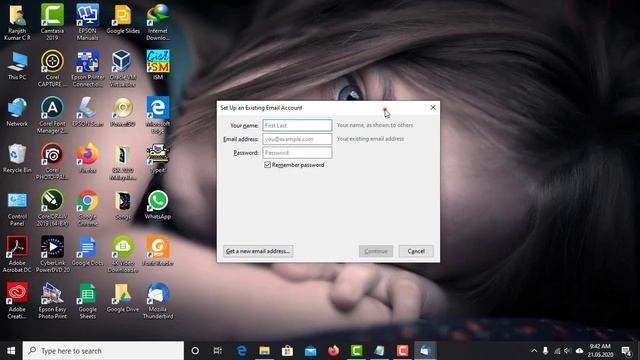Select the This PC desktop icon
Viewport: 640px width, 360px height.
tap(17, 66)
